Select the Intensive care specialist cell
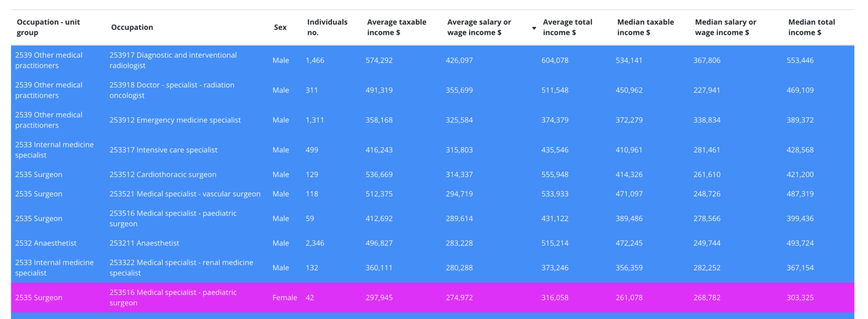This screenshot has width=868, height=319. point(163,150)
